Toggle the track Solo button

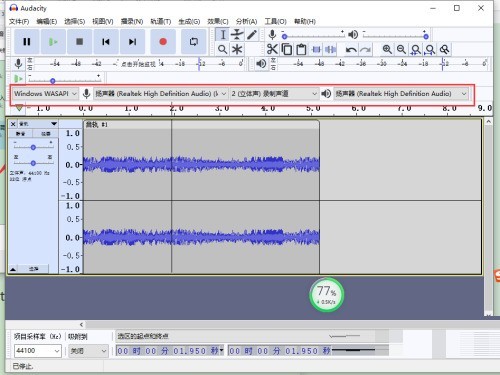click(x=46, y=134)
